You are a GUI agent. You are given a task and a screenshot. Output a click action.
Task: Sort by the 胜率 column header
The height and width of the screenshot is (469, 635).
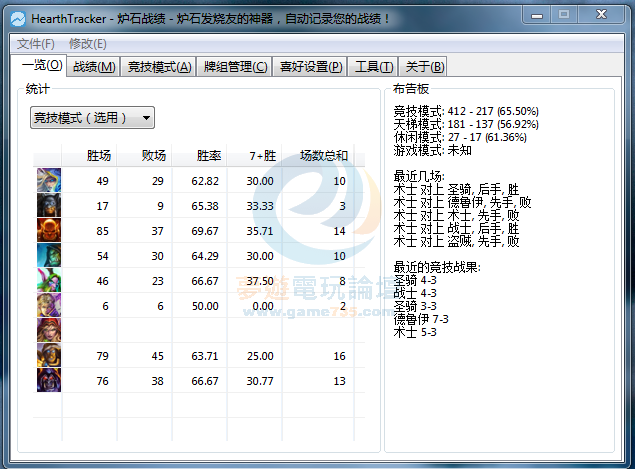[208, 155]
